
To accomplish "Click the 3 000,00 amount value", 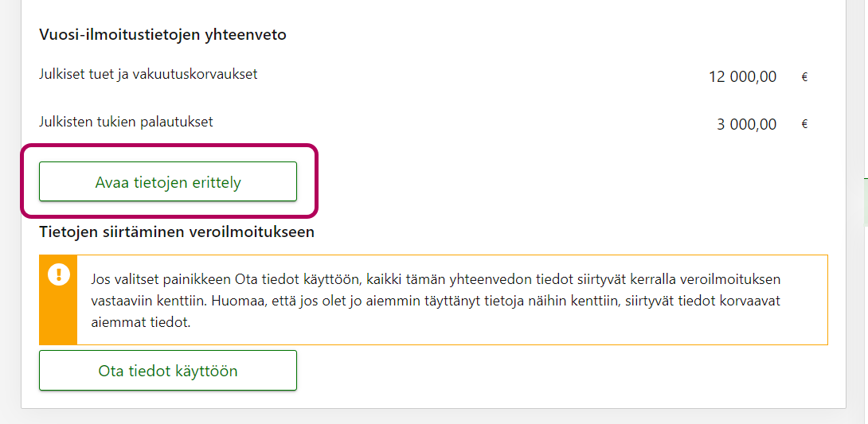I will tap(746, 125).
